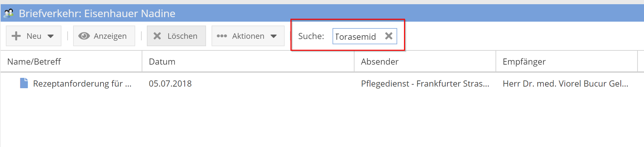The height and width of the screenshot is (147, 644).
Task: Click the Pflegedienst Frankfurter Strasse sender cell
Action: (425, 84)
